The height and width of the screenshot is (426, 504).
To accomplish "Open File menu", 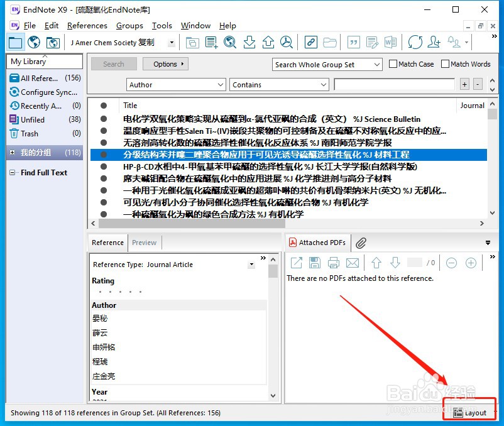I will [x=30, y=25].
